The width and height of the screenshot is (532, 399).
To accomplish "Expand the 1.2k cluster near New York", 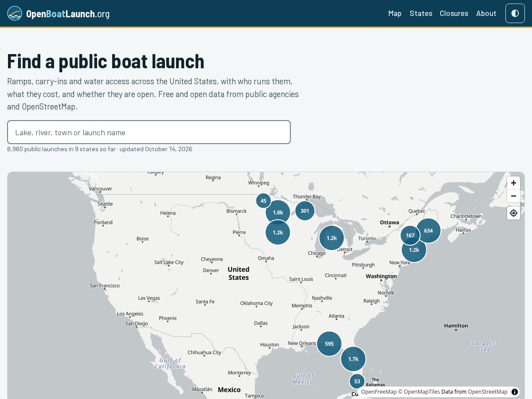I will point(414,250).
